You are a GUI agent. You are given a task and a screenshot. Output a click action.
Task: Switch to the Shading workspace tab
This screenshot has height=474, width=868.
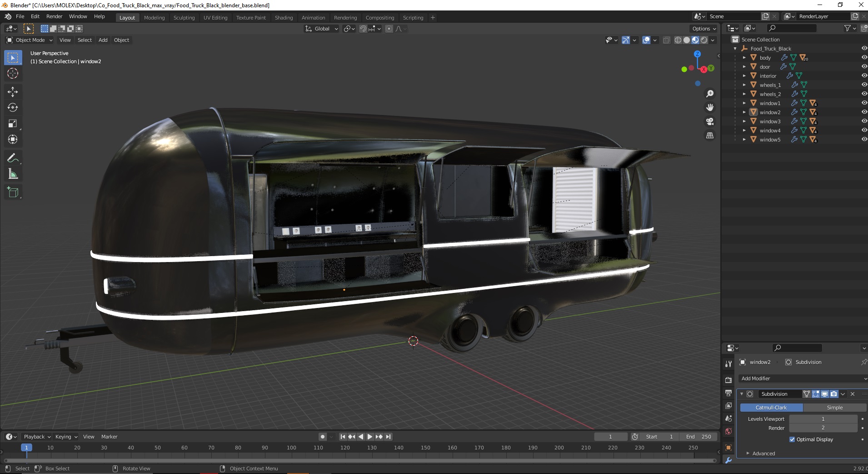tap(284, 18)
